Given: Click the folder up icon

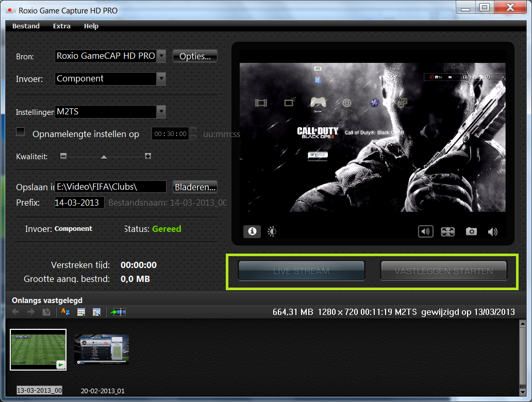Looking at the screenshot, I should tap(46, 312).
